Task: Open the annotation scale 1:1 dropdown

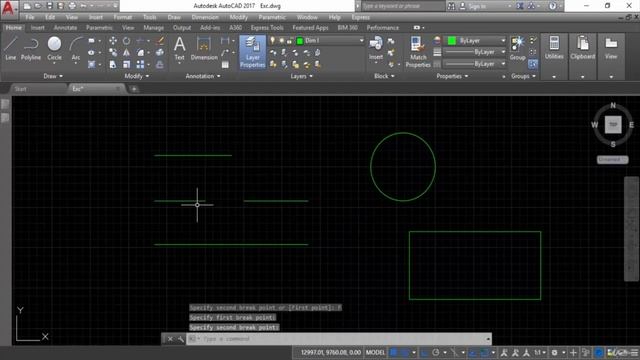Action: click(540, 352)
